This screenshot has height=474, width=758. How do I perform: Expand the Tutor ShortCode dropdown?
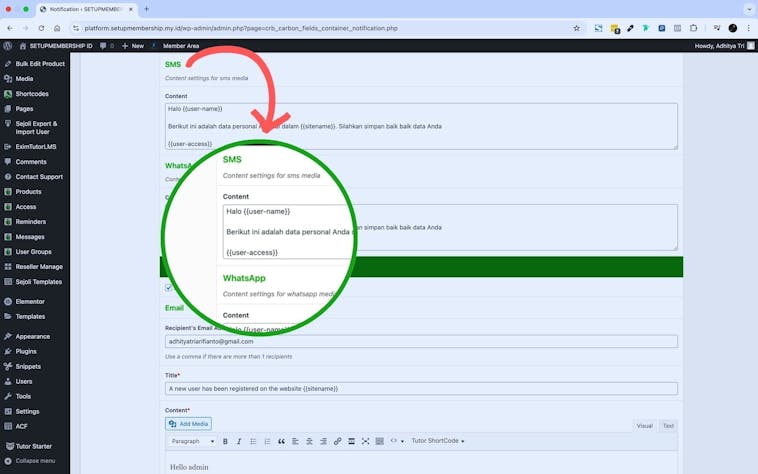point(438,441)
